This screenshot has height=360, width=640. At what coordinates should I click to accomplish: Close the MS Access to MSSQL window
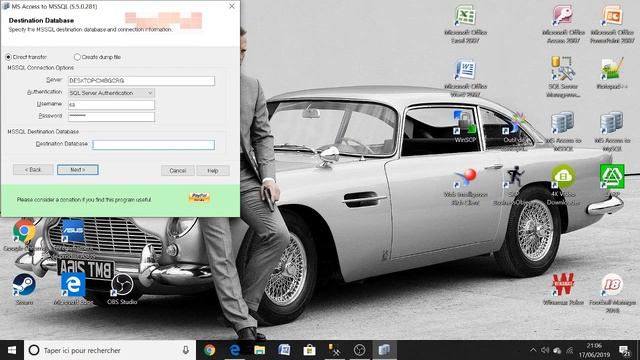pos(231,6)
